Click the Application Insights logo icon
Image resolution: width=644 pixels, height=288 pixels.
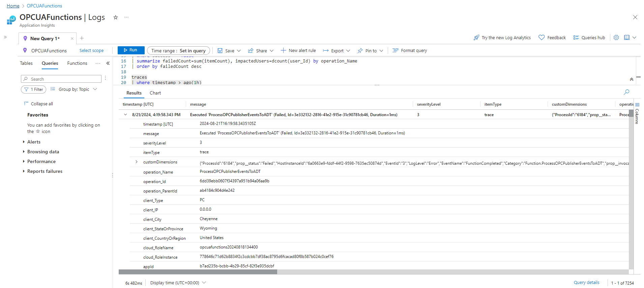tap(11, 20)
